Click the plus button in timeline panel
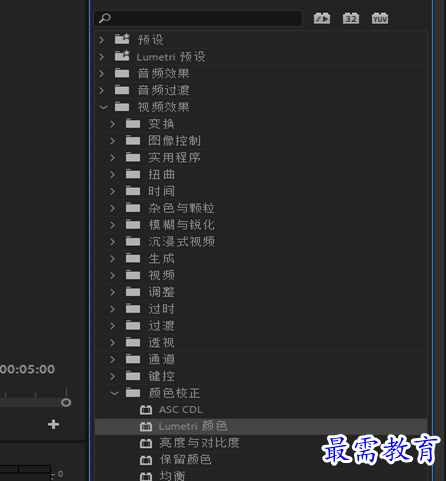 pyautogui.click(x=53, y=424)
